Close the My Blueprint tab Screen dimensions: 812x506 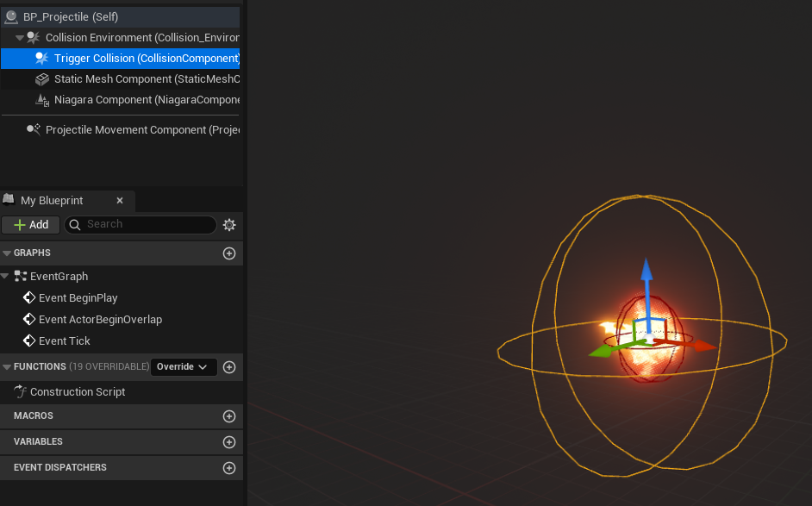pos(120,201)
